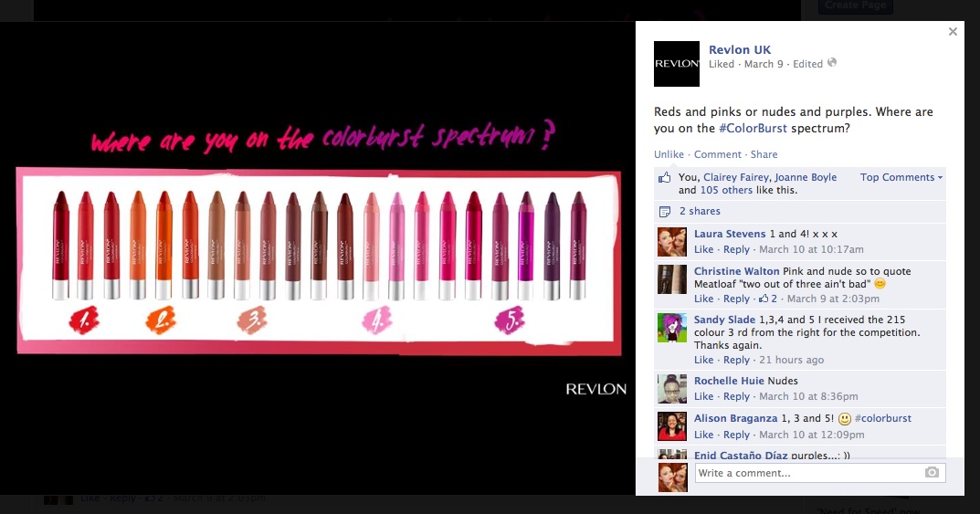This screenshot has height=514, width=980.
Task: View the 2 shares link
Action: (x=700, y=211)
